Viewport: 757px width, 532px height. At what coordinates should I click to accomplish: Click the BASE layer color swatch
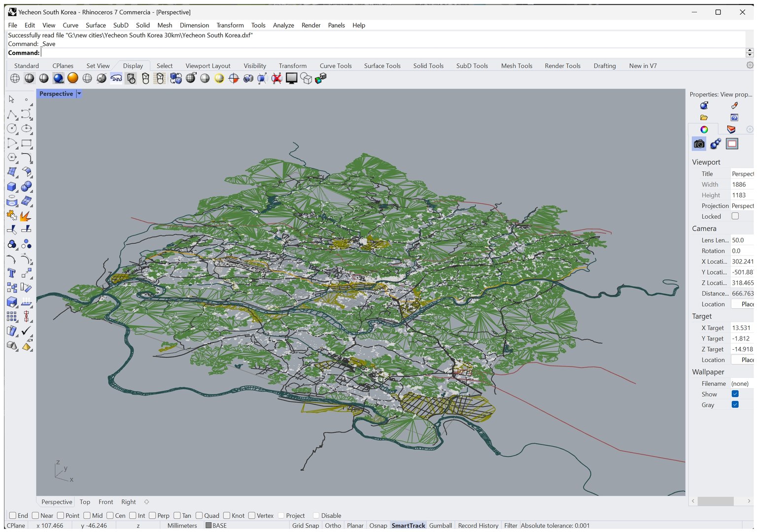pyautogui.click(x=208, y=526)
